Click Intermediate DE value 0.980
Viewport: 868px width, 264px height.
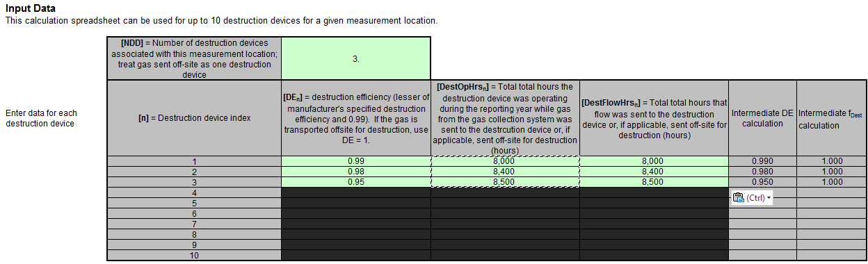click(762, 172)
